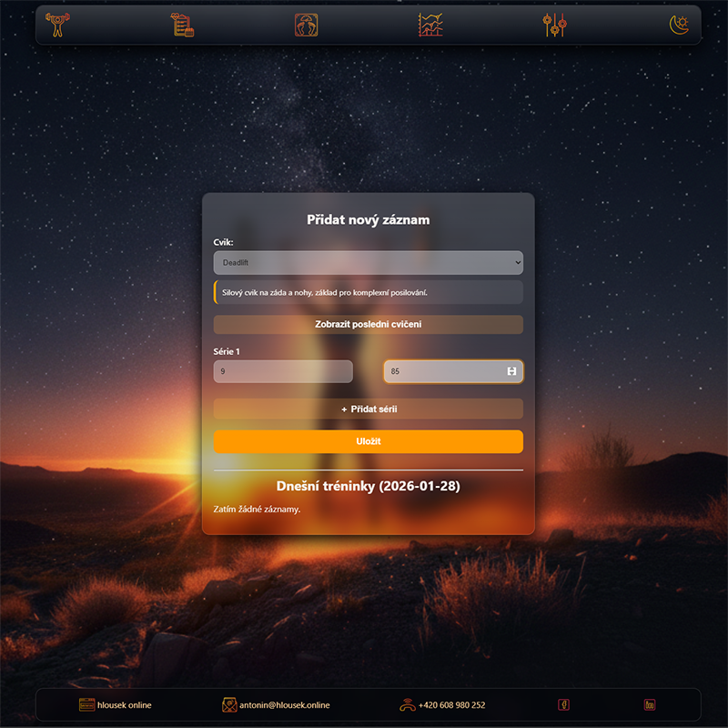Open the progress chart statistics icon
The image size is (728, 728).
(430, 25)
